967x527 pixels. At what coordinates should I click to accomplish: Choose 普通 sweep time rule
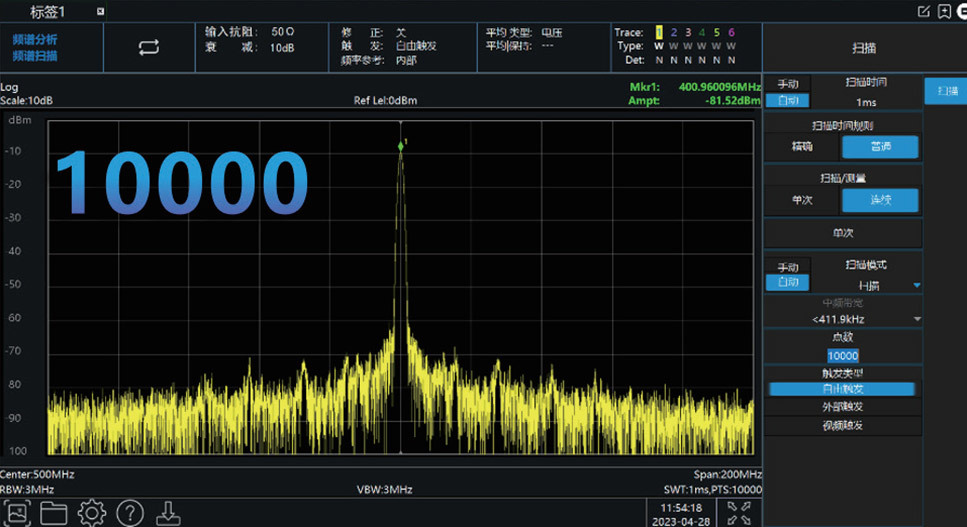point(880,147)
